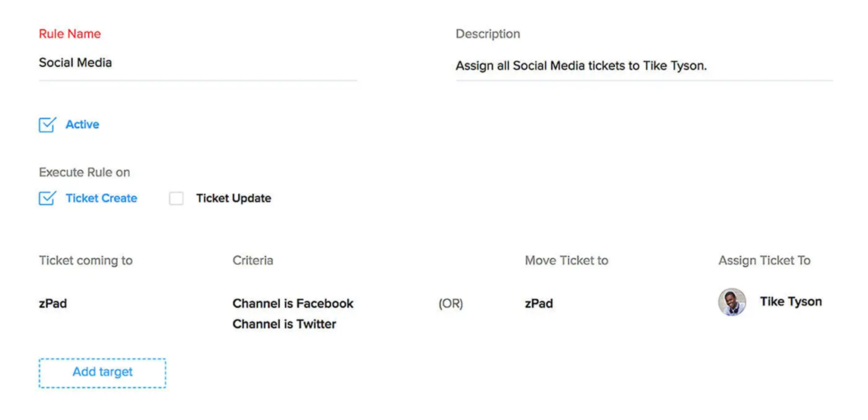Image resolution: width=868 pixels, height=420 pixels.
Task: Click the Ticket Create label text
Action: point(102,198)
